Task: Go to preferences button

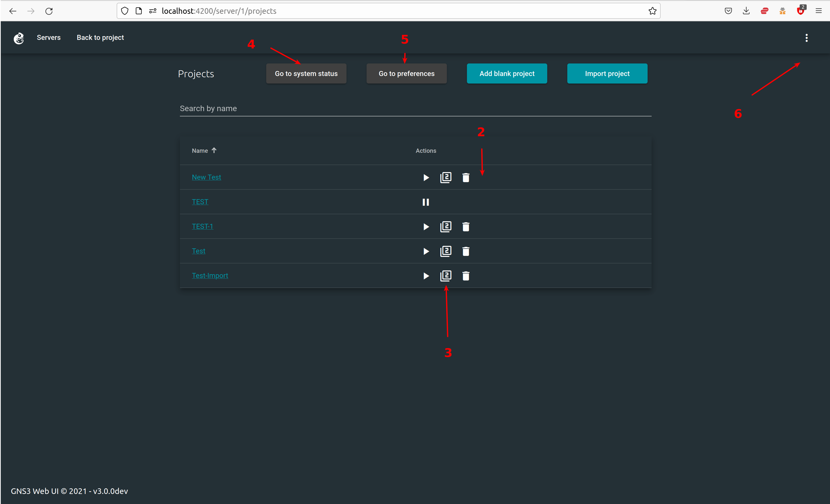Action: pos(406,74)
